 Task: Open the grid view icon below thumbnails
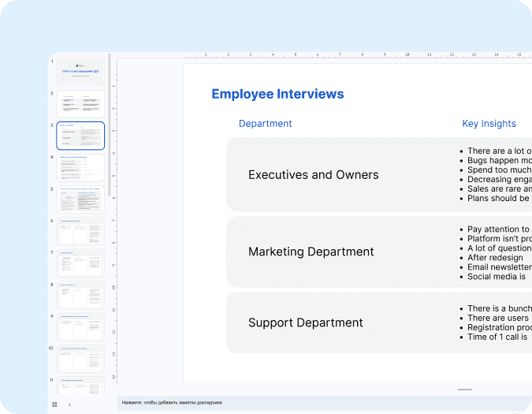point(54,405)
